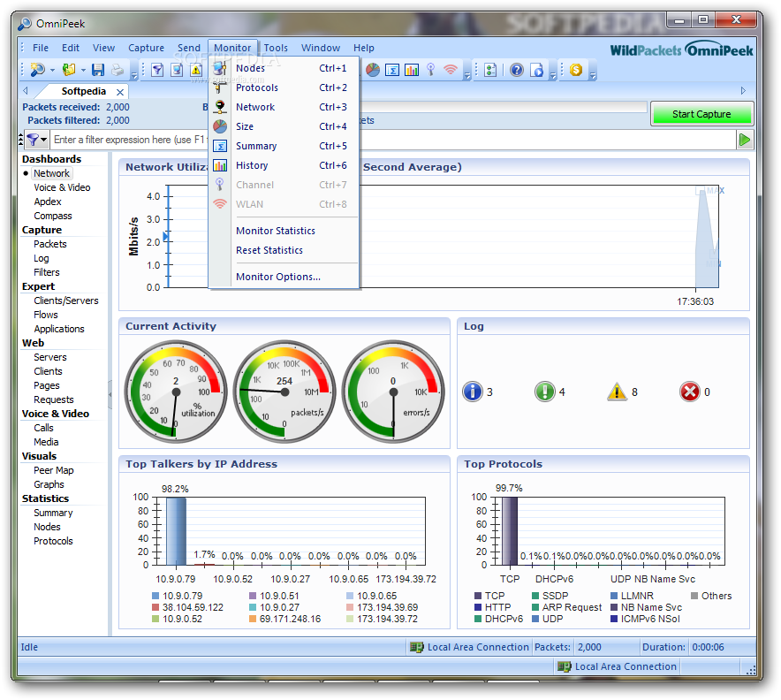Viewport: 781px width, 700px height.
Task: Open the Apdex dashboard
Action: 48,202
